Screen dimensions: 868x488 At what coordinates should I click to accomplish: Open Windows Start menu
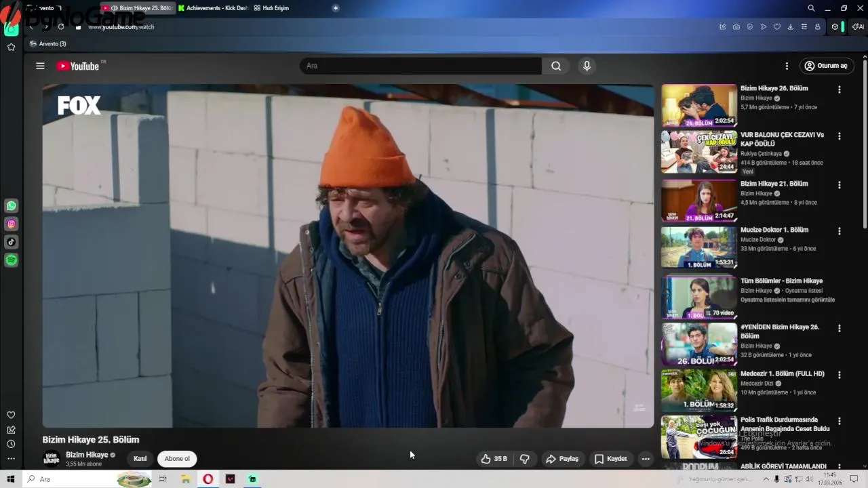(11, 479)
